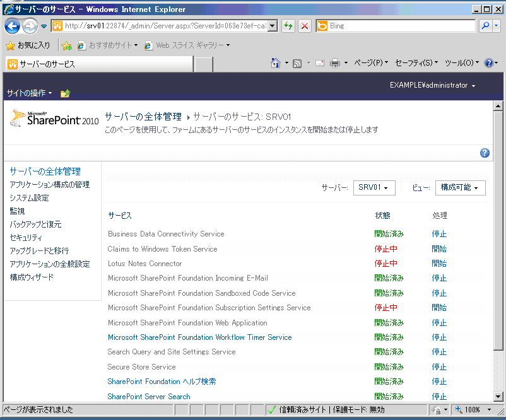Open the Web スライス ギャラリー item

187,45
